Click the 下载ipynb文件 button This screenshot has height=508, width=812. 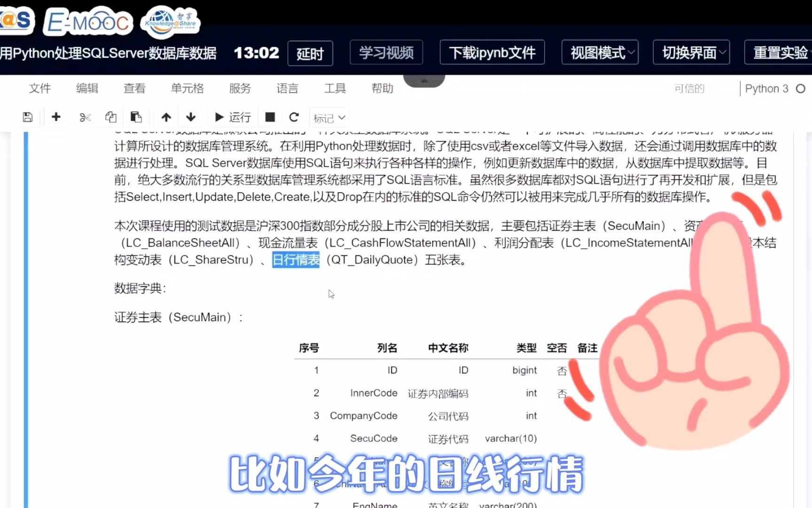click(492, 52)
